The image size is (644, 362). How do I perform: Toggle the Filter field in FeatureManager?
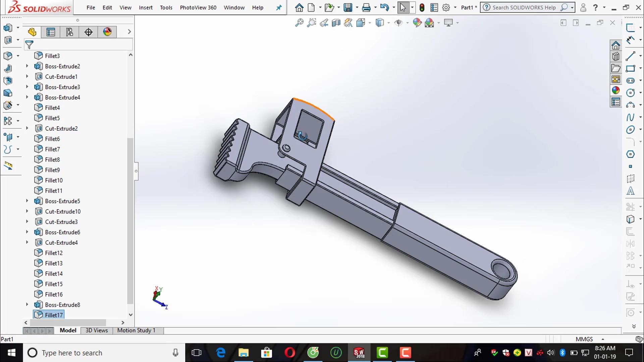(29, 44)
